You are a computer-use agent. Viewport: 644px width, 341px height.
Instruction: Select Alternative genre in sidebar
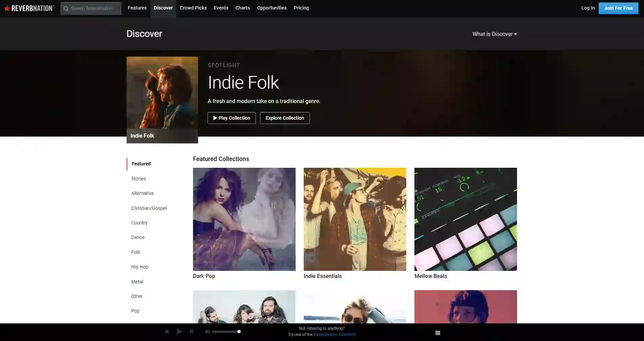(x=143, y=193)
